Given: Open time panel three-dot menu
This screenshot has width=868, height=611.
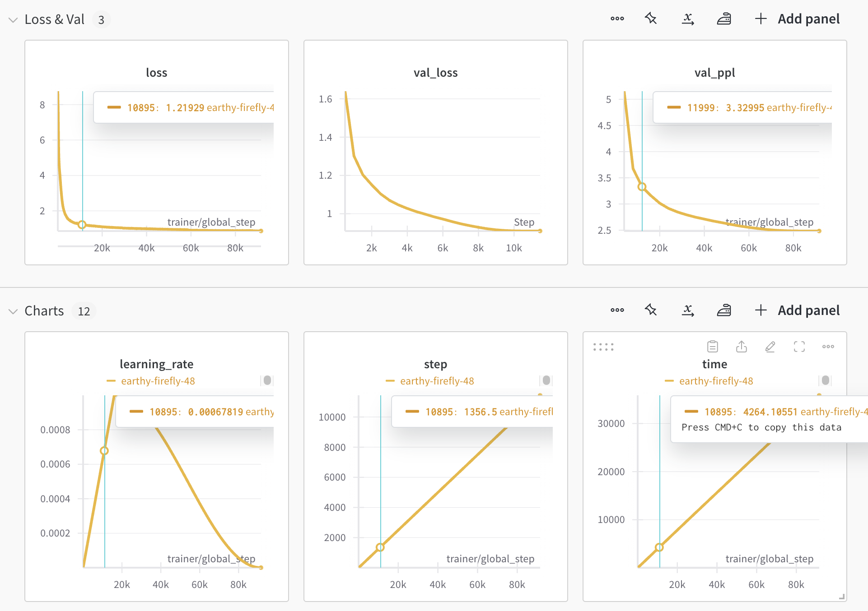Looking at the screenshot, I should coord(828,347).
